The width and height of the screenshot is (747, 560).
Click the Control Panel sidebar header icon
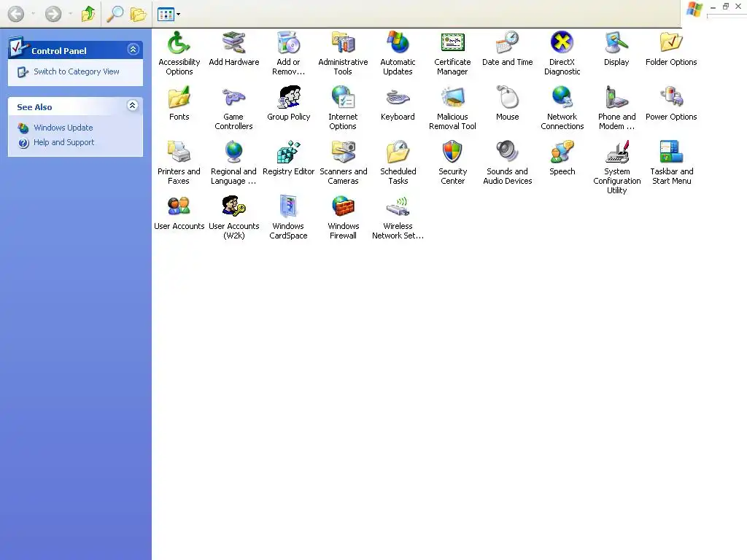(18, 47)
